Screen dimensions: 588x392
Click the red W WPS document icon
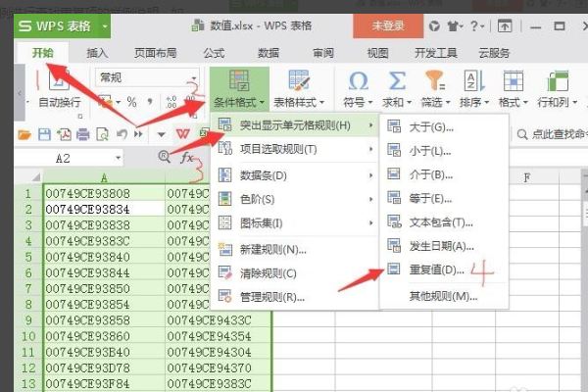point(183,134)
